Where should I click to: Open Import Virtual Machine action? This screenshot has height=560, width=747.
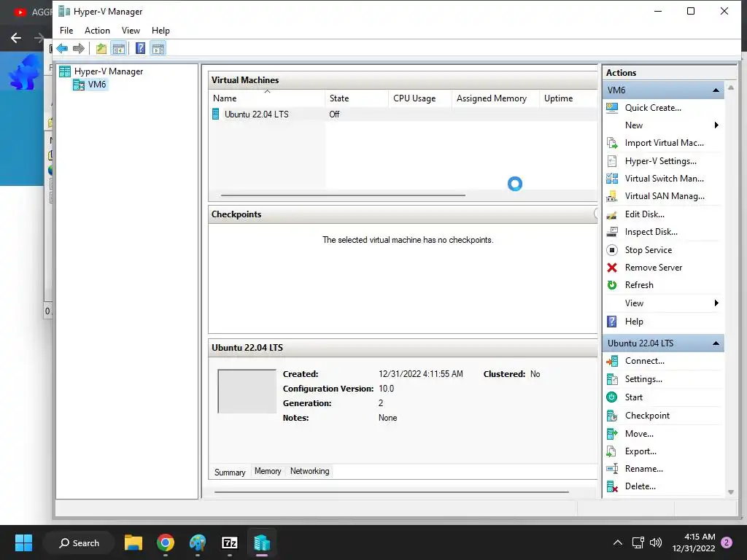point(663,143)
